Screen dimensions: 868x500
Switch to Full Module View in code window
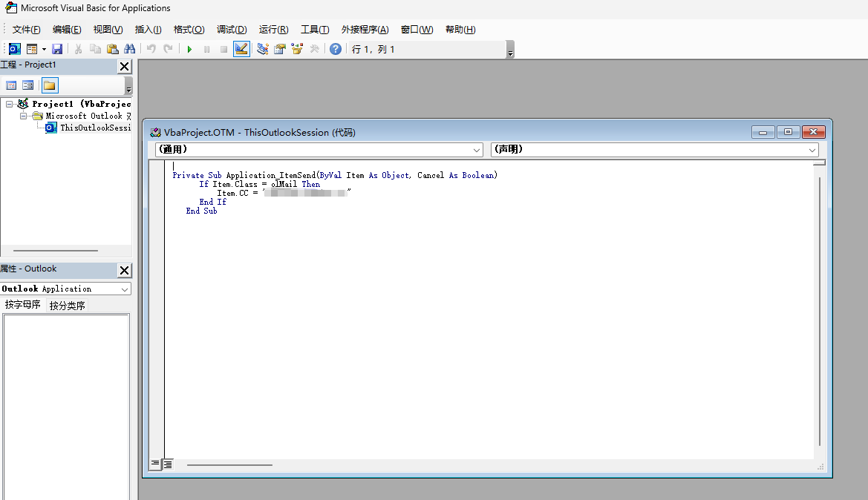tap(168, 464)
